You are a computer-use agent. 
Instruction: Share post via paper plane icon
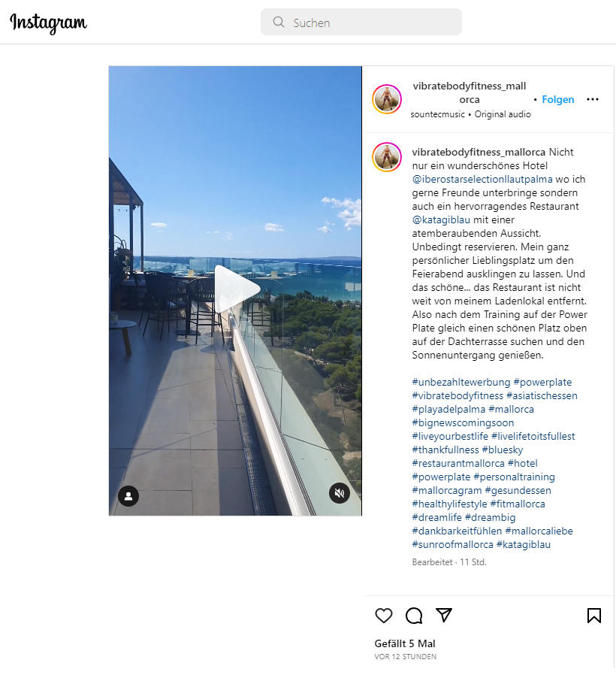(443, 615)
